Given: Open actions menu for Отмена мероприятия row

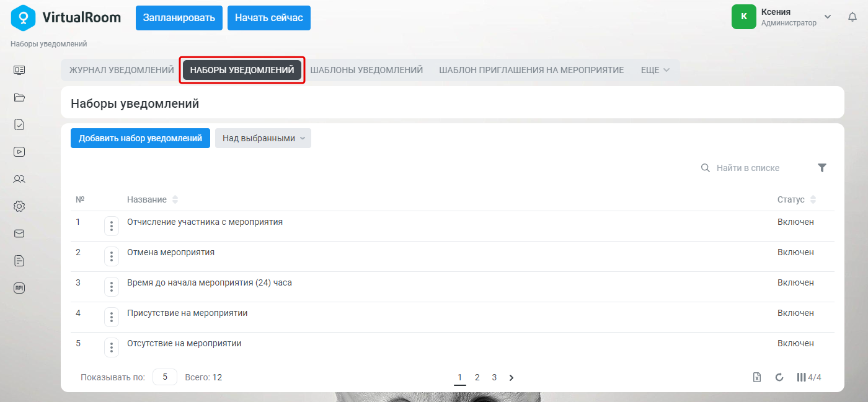Looking at the screenshot, I should click(112, 256).
